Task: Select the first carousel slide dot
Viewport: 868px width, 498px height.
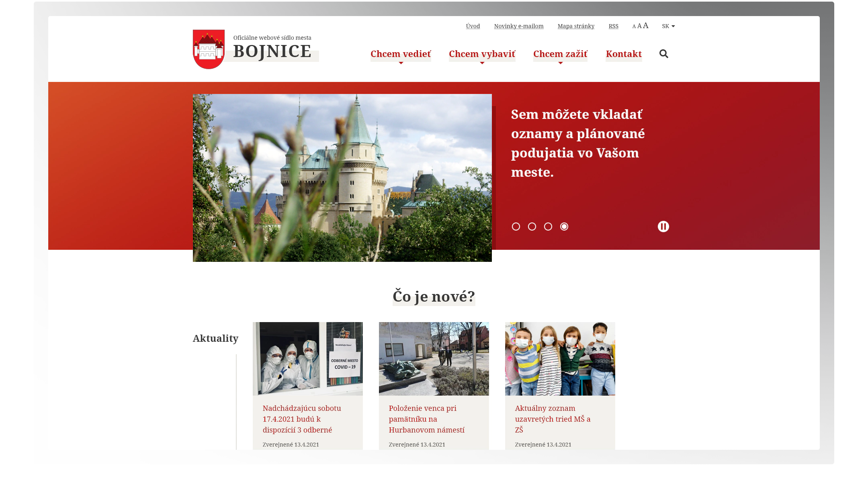Action: [x=516, y=227]
